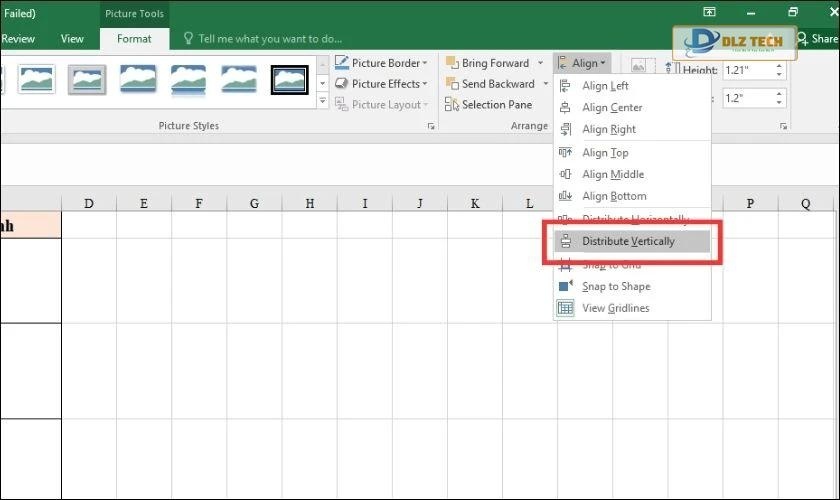
Task: Toggle Snap to Shape option
Action: tap(615, 287)
